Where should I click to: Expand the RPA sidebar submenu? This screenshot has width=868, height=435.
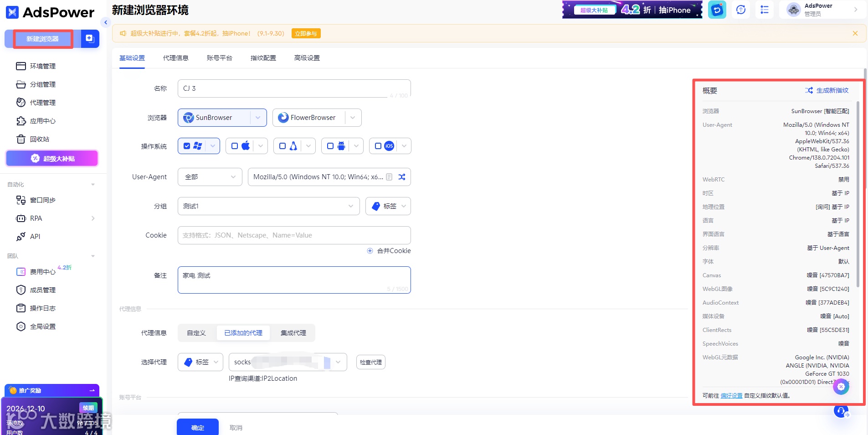(x=93, y=218)
